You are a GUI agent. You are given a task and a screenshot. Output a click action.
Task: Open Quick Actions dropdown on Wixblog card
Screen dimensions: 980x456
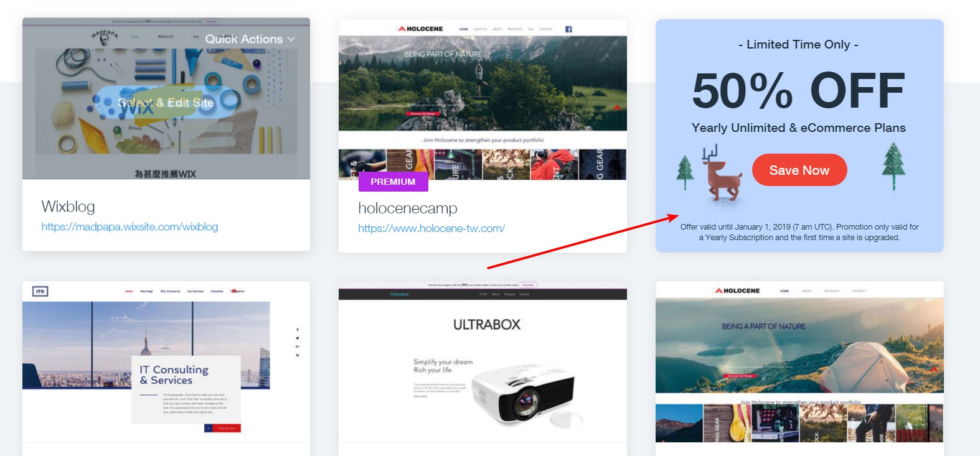[x=250, y=39]
